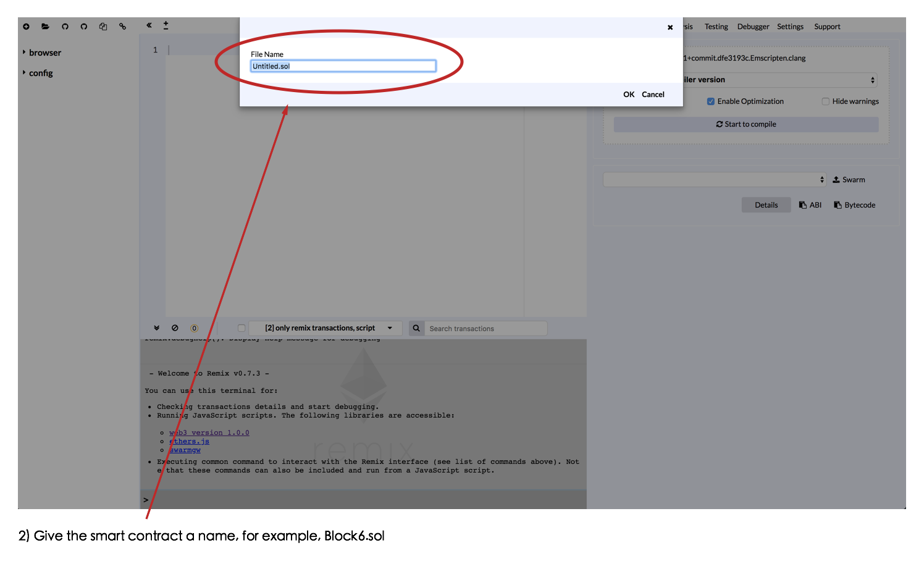Collapse the file explorer with the double-chevron icon

pyautogui.click(x=149, y=25)
